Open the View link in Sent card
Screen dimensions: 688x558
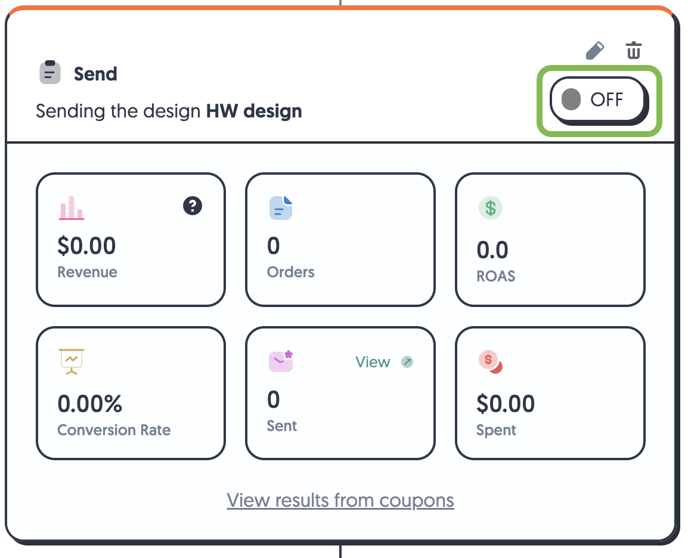[x=373, y=362]
